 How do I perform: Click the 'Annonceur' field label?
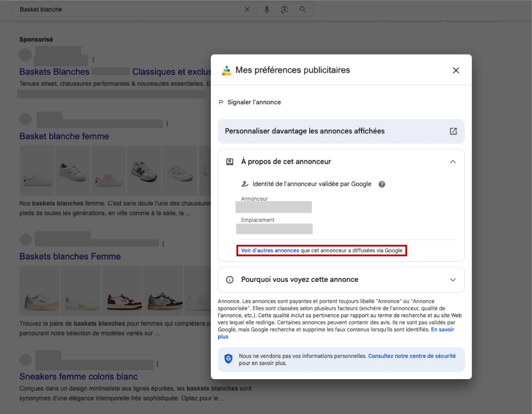coord(255,199)
